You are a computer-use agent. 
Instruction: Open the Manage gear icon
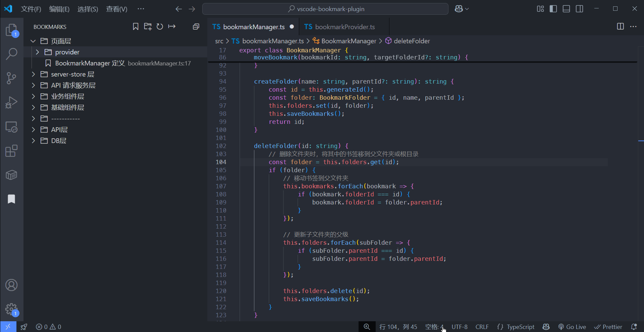[x=12, y=309]
